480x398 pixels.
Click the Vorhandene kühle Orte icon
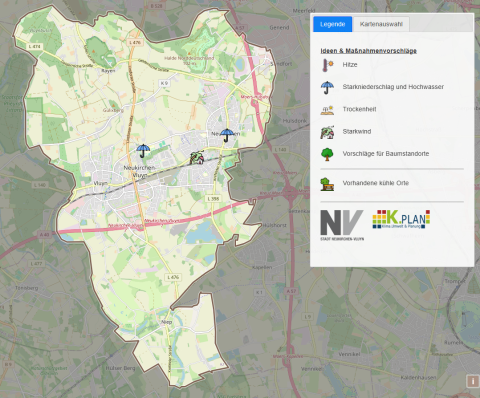[x=327, y=184]
